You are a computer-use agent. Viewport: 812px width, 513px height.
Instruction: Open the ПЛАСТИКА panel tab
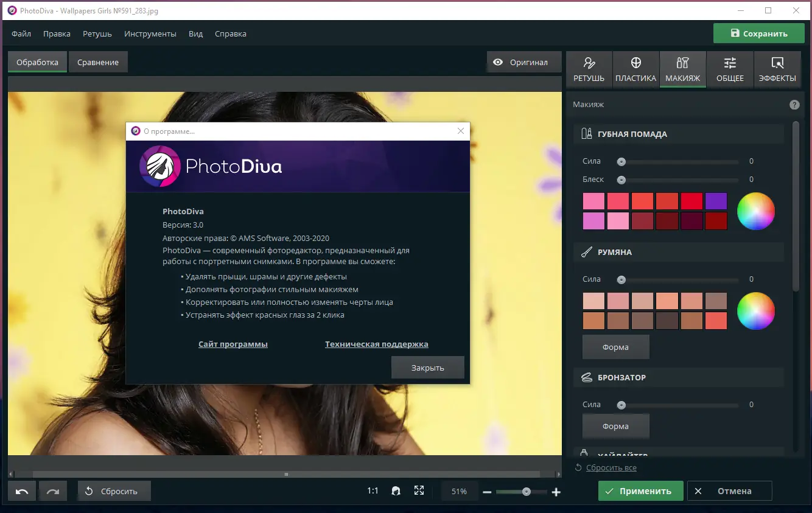coord(636,69)
